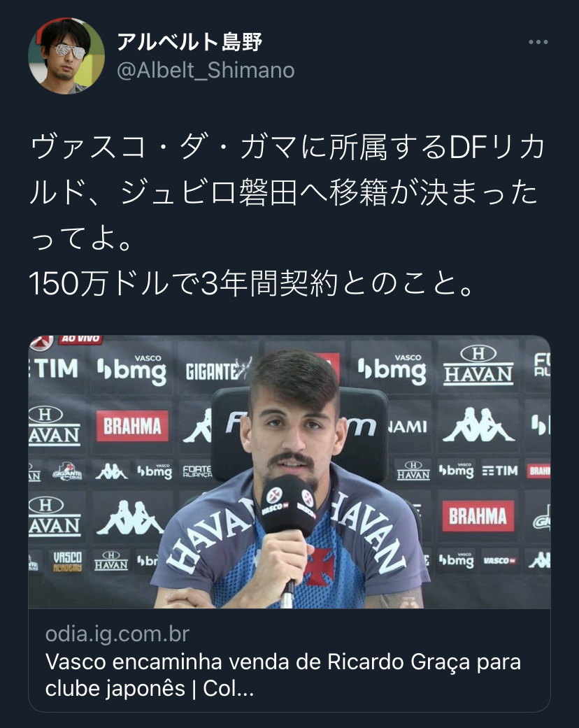Click the TIM logo at the top left
The height and width of the screenshot is (728, 579).
[54, 369]
